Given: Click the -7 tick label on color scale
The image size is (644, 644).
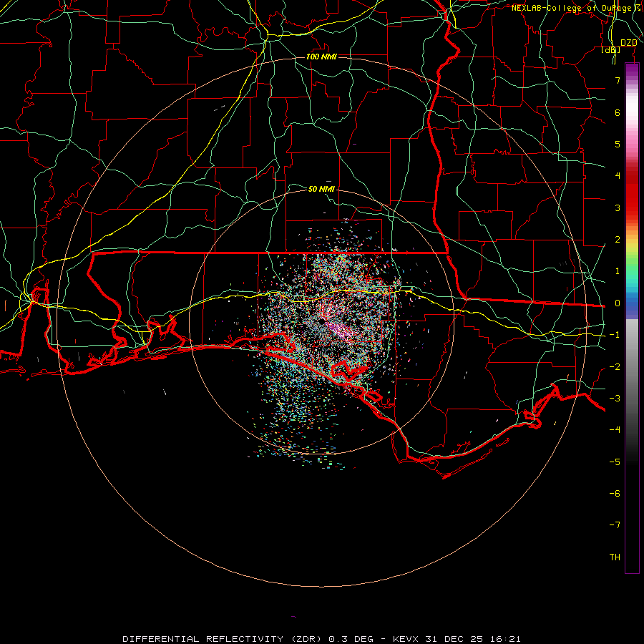Looking at the screenshot, I should (x=615, y=525).
